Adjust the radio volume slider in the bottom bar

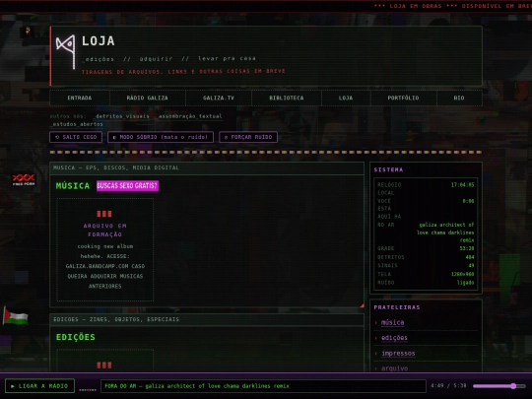tap(499, 386)
